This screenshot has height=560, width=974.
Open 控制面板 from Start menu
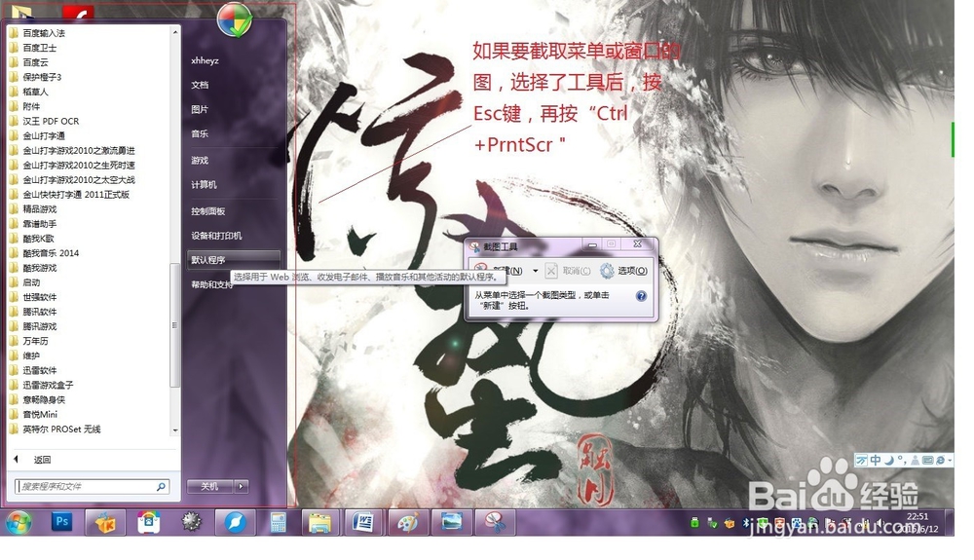coord(208,211)
